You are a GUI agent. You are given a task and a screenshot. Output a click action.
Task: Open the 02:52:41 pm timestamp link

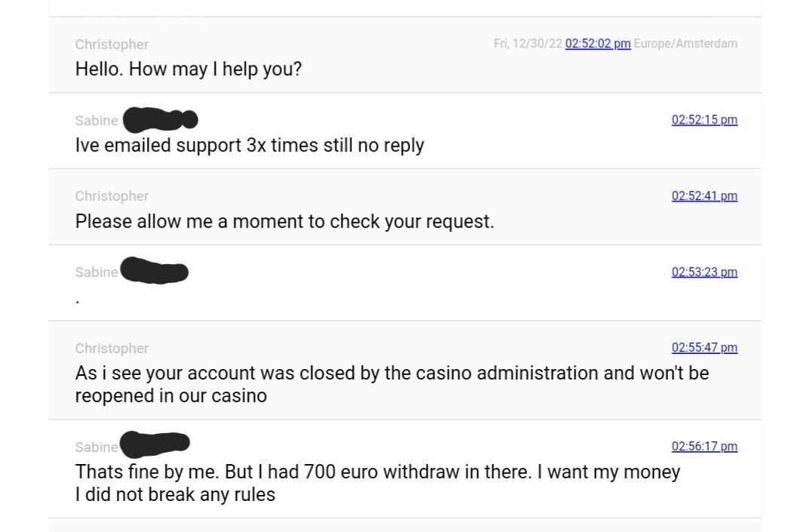[704, 196]
